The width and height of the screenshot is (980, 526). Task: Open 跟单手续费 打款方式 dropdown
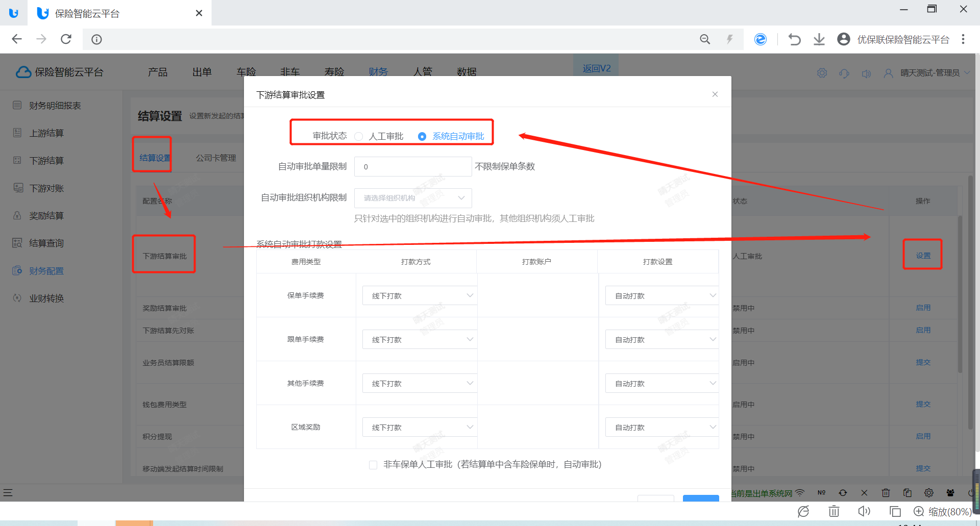(x=420, y=339)
